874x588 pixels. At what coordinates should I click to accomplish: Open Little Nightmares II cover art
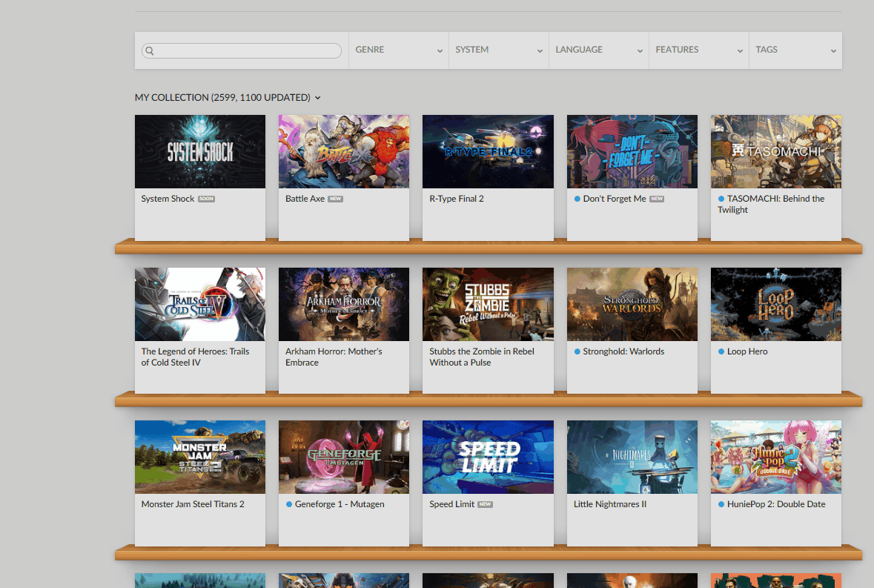click(x=632, y=457)
